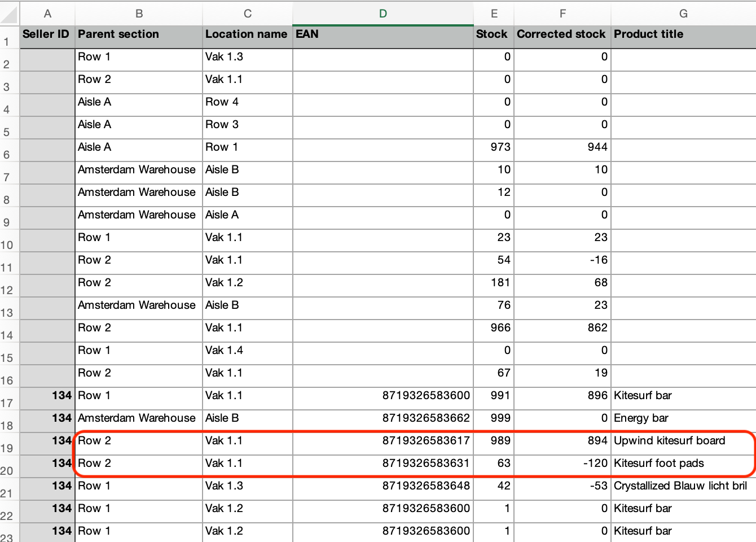
Task: Click stock cell 973
Action: point(494,150)
